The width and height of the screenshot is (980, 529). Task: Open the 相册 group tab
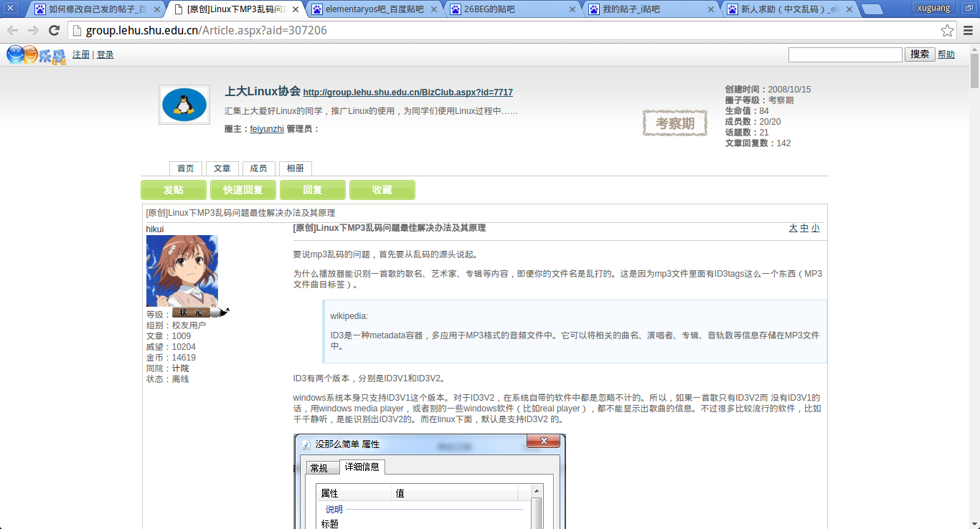[295, 168]
